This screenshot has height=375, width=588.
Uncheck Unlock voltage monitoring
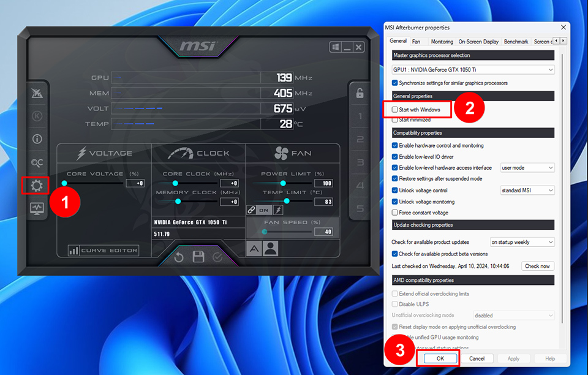[x=393, y=202]
